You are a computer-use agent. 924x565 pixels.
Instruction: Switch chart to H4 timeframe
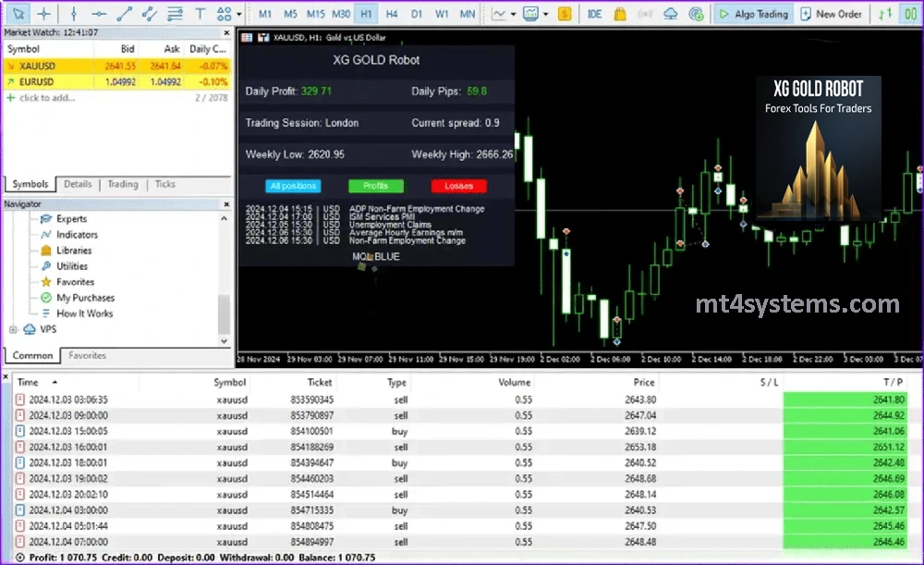392,14
